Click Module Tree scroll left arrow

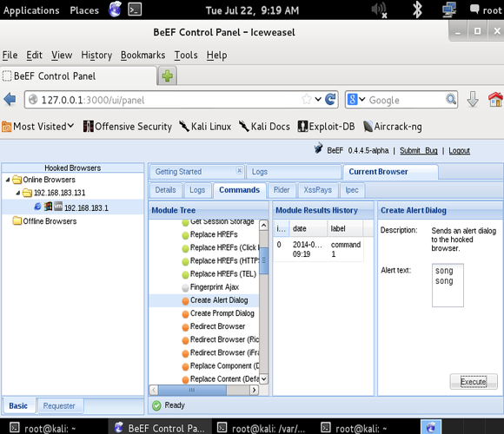coord(154,390)
